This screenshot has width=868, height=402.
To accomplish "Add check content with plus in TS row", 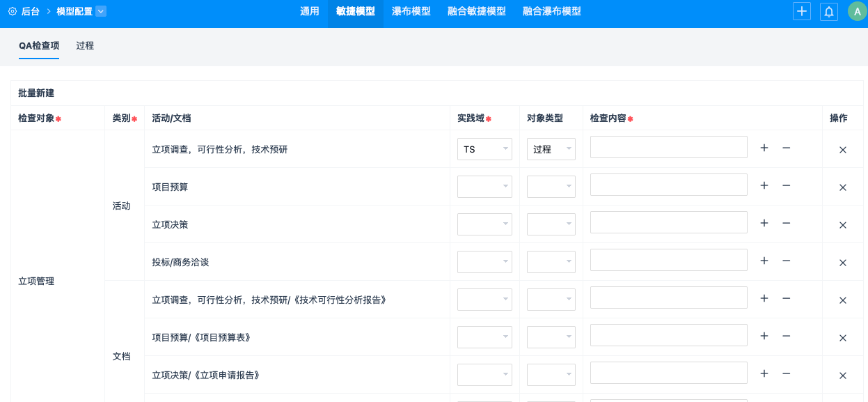I will pos(764,148).
